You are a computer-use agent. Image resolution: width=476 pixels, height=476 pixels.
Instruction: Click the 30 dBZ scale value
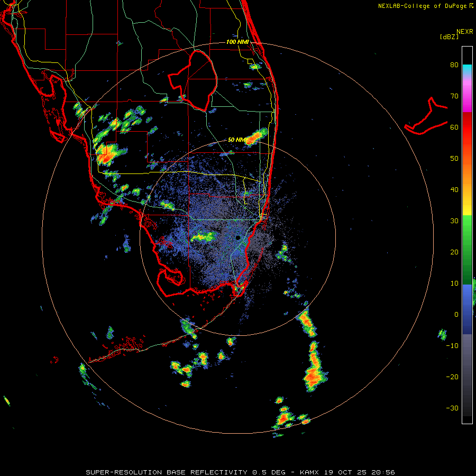click(454, 221)
